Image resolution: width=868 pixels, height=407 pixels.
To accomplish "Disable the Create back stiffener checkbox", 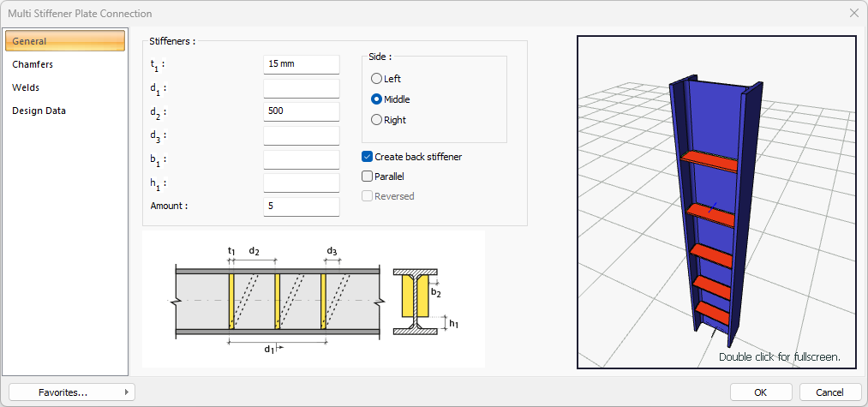I will point(368,157).
